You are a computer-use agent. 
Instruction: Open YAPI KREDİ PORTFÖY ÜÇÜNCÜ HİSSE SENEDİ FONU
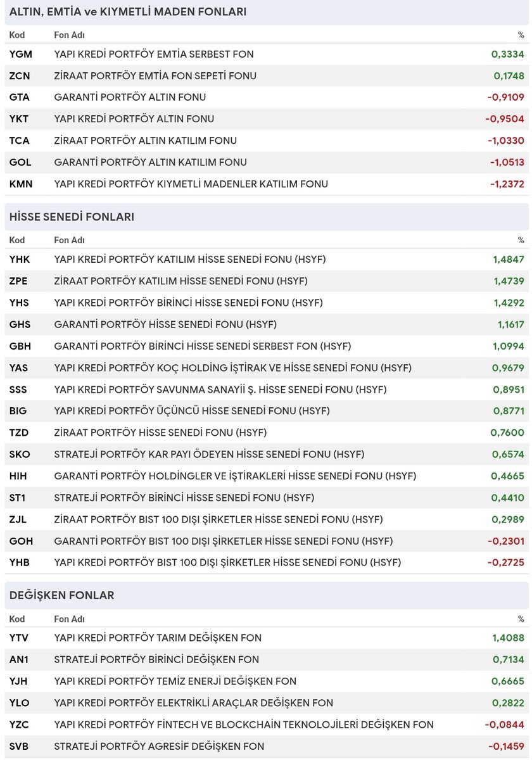point(192,411)
